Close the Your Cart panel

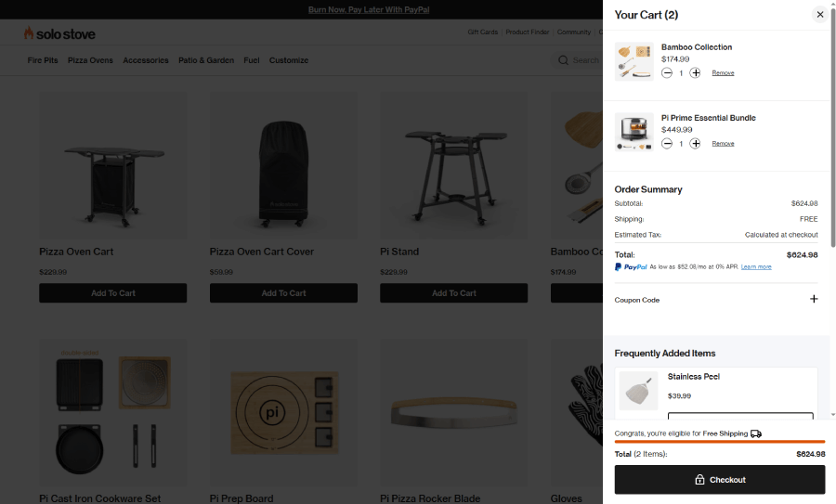(820, 14)
